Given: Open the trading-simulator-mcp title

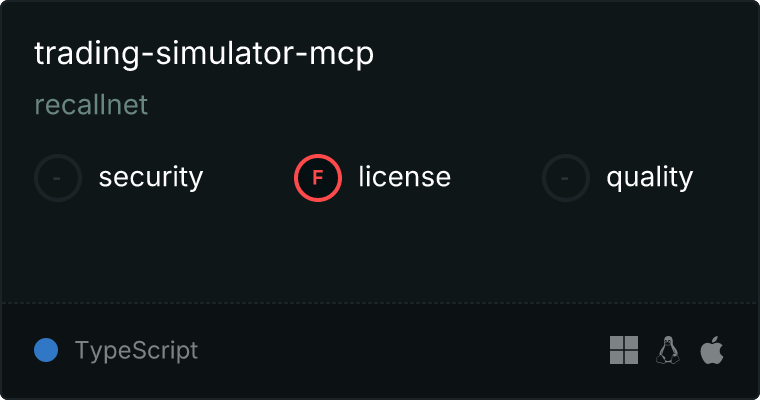Looking at the screenshot, I should (x=204, y=53).
